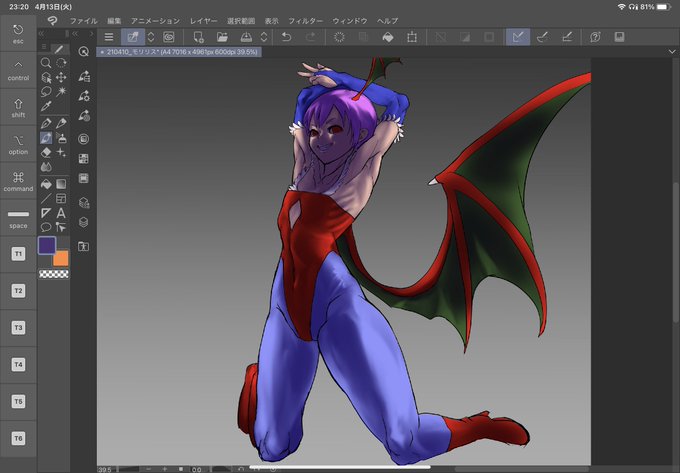Open the Quick Access palette icon
The height and width of the screenshot is (473, 680).
tap(83, 52)
